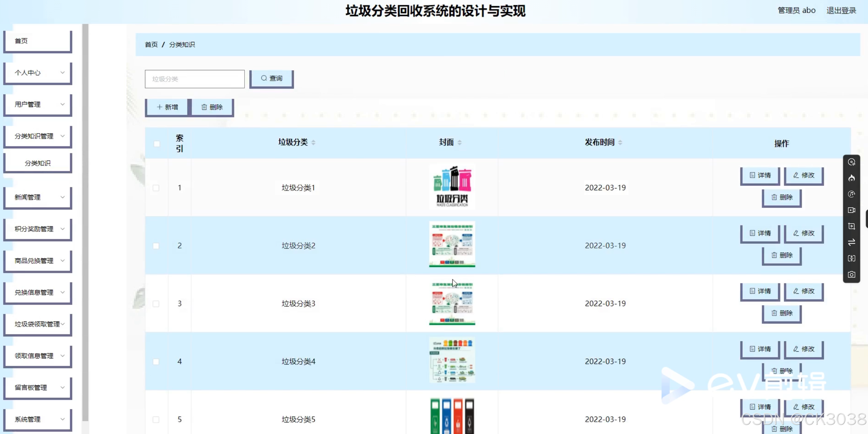The height and width of the screenshot is (434, 868).
Task: Expand the 新闻管理 sidebar menu
Action: pyautogui.click(x=38, y=197)
